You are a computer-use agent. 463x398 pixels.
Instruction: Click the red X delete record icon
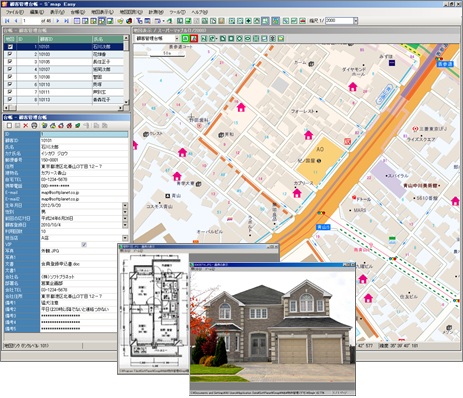26,126
